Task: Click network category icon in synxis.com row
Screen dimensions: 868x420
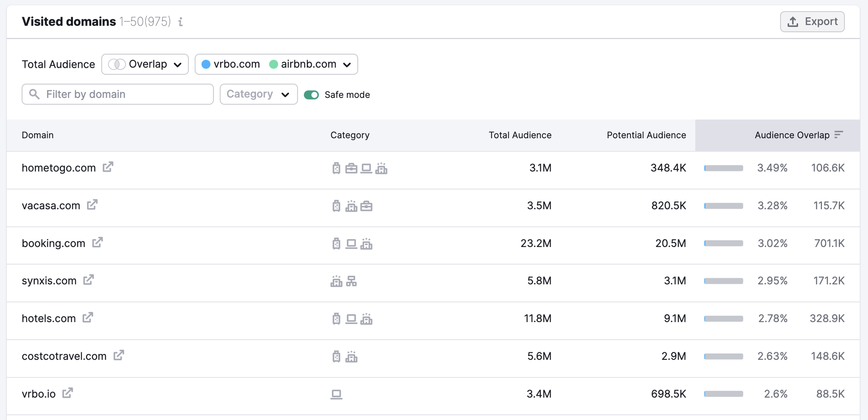Action: 351,281
